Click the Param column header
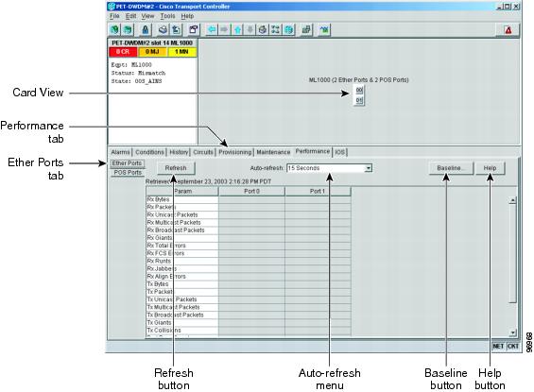 182,191
